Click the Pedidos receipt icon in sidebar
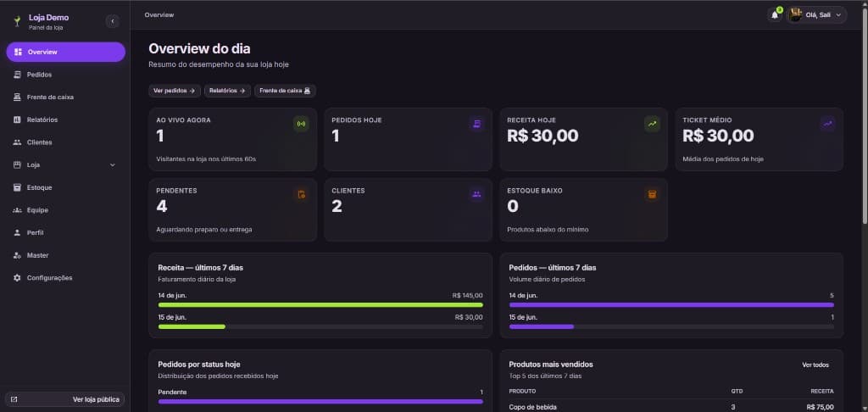This screenshot has height=412, width=868. (x=17, y=75)
